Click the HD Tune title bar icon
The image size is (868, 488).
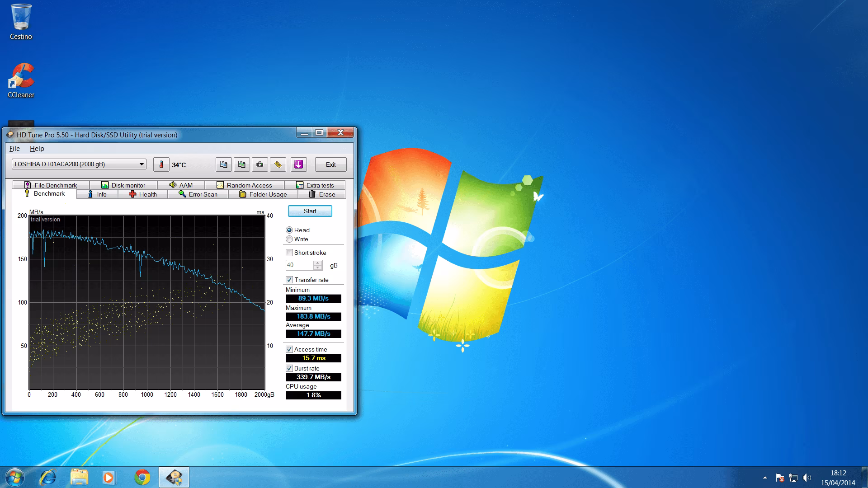10,135
